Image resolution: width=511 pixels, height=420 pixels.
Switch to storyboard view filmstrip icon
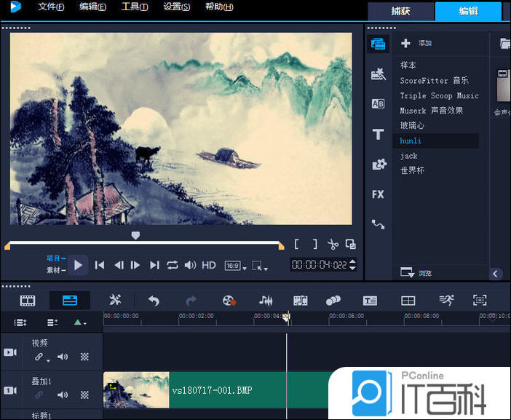(28, 300)
